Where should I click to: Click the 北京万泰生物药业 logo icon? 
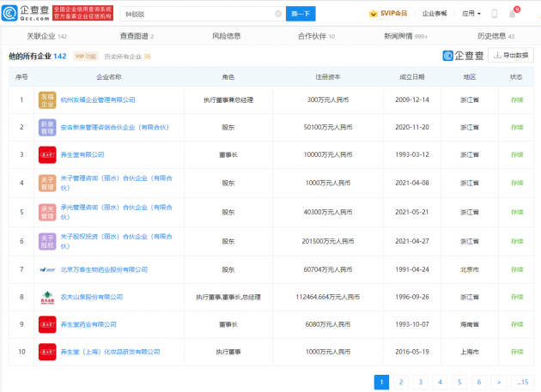coord(47,269)
